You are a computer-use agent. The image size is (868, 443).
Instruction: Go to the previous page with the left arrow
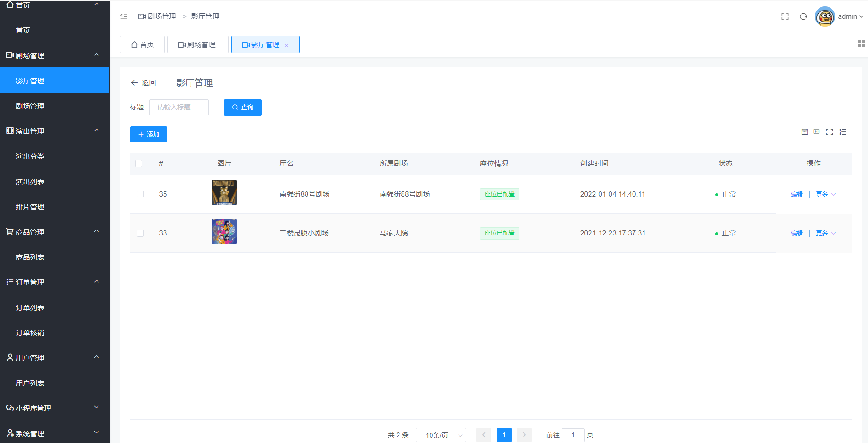[x=484, y=435]
